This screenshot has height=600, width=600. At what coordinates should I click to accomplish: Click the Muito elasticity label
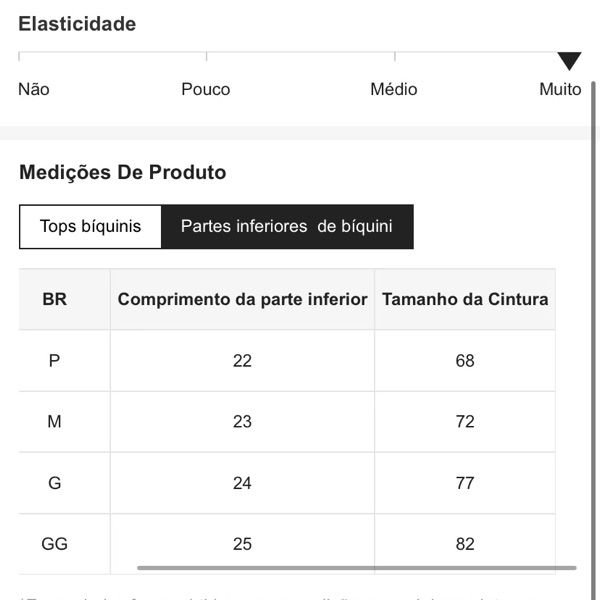click(560, 89)
